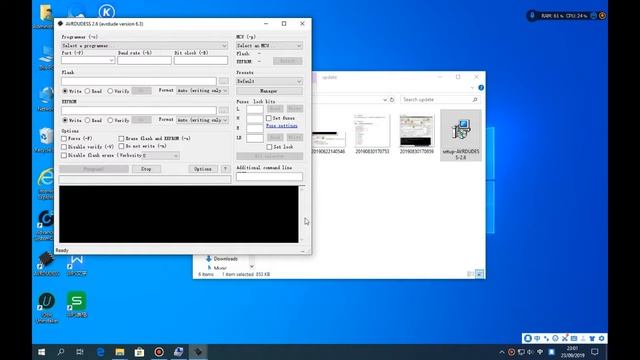This screenshot has height=360, width=640.
Task: Open the Windows Start menu
Action: (x=42, y=352)
